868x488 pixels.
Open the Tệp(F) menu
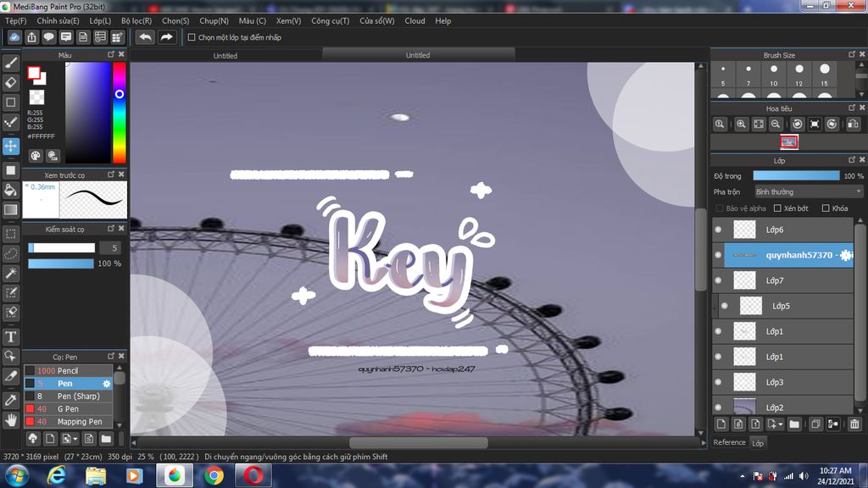pyautogui.click(x=15, y=20)
